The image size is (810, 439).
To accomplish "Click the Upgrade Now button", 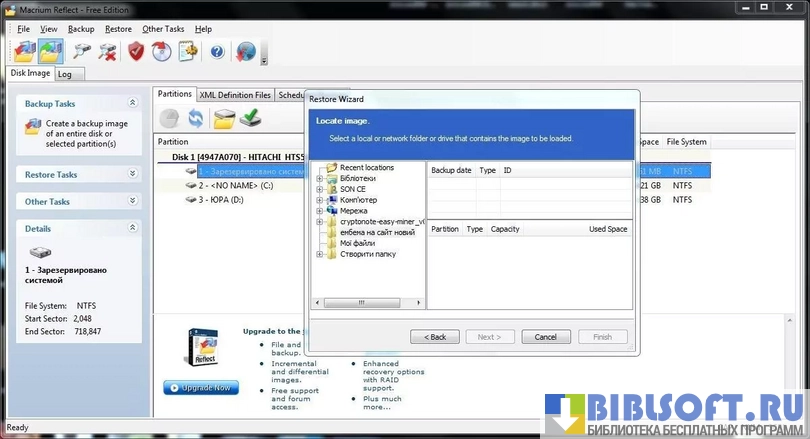I will (201, 387).
